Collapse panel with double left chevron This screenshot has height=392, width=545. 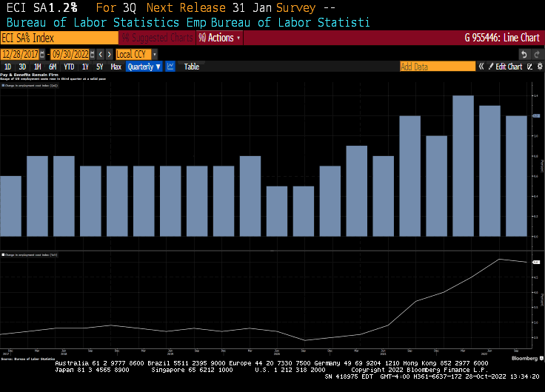point(481,67)
